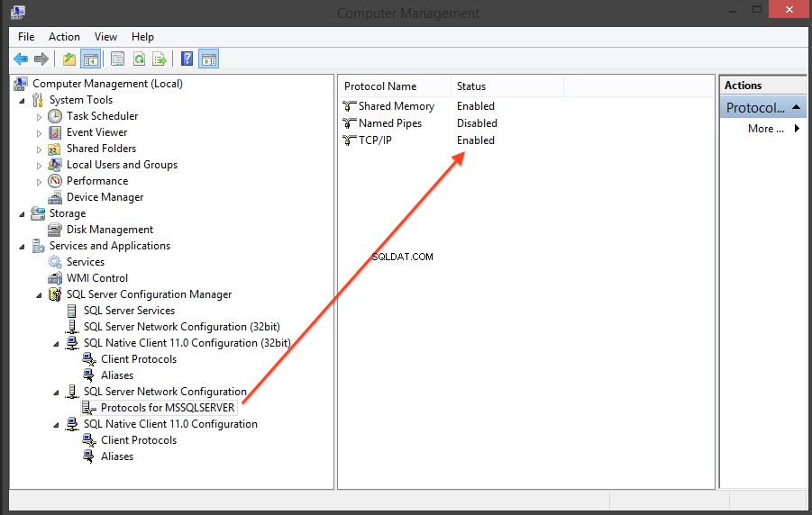Click the Performance icon
This screenshot has width=812, height=515.
(55, 181)
